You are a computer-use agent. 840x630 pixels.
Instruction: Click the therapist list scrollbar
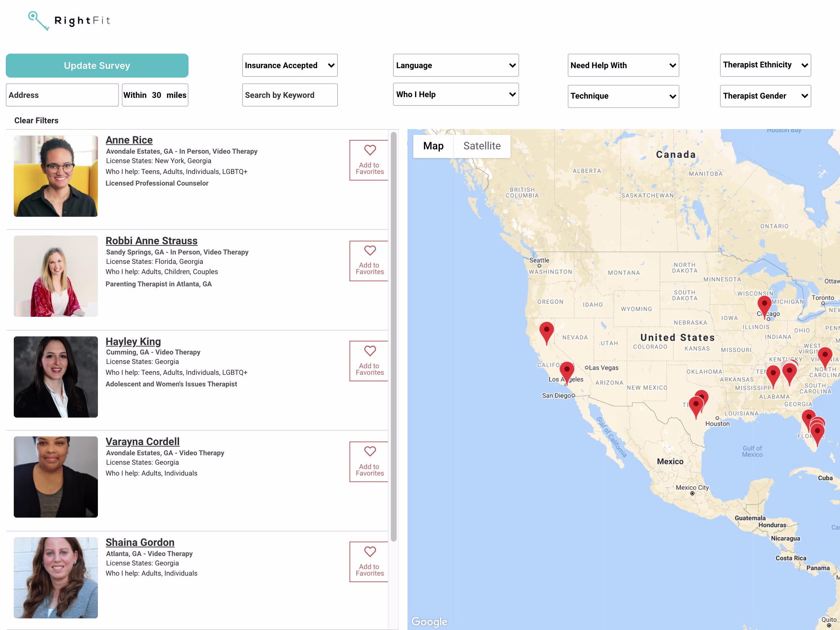click(x=393, y=334)
